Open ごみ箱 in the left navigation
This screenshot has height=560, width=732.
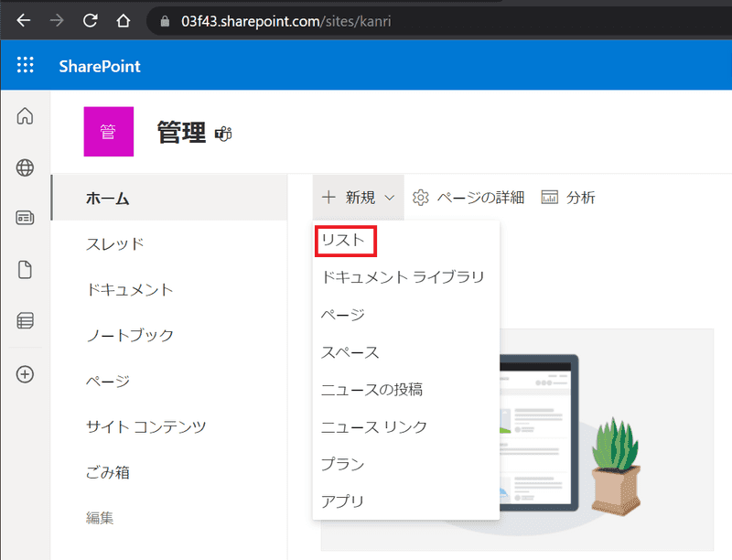107,472
